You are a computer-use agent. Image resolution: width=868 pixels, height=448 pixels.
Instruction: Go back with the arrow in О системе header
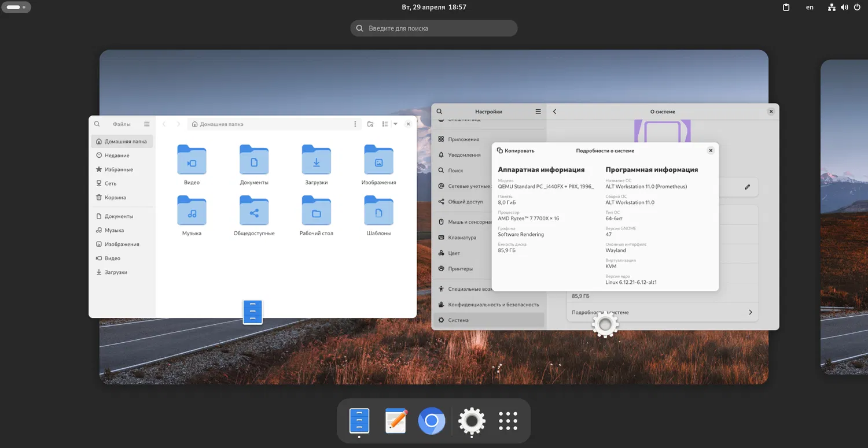click(554, 112)
